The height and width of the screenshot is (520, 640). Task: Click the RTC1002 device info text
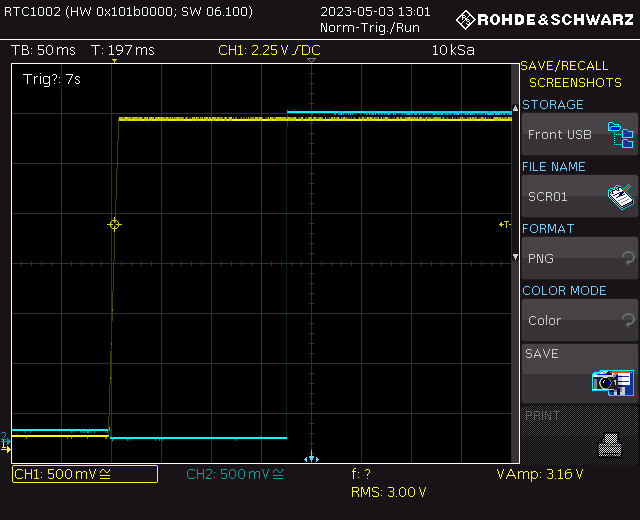point(128,11)
